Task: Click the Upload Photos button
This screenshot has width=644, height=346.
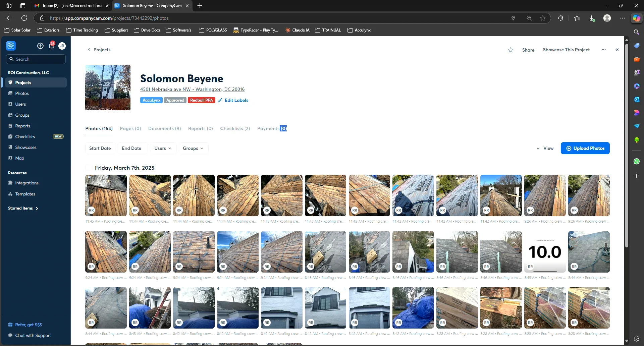Action: (x=585, y=148)
